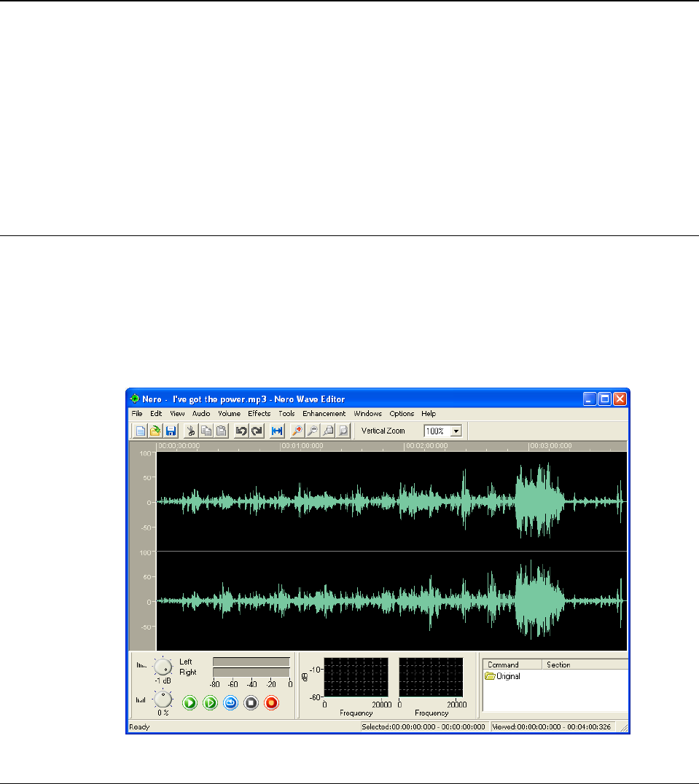Click inside the lower channel waveform
Viewport: 699px width, 784px height.
pos(391,601)
